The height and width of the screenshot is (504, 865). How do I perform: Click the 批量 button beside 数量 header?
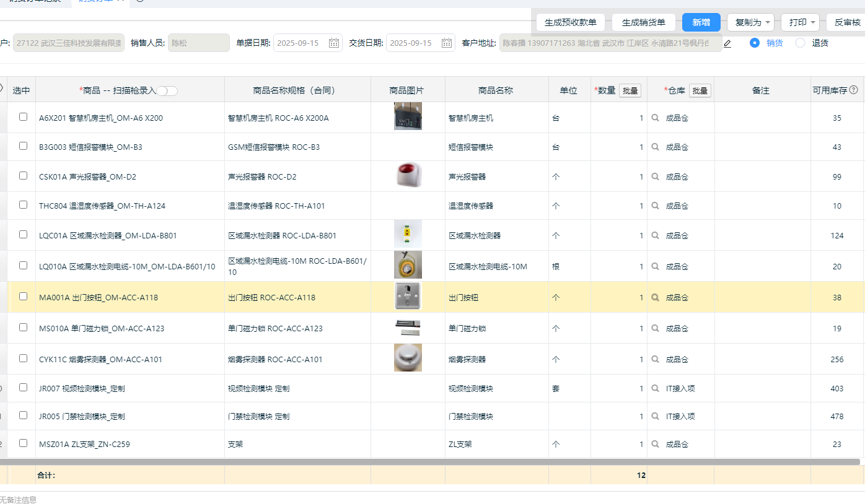click(630, 90)
